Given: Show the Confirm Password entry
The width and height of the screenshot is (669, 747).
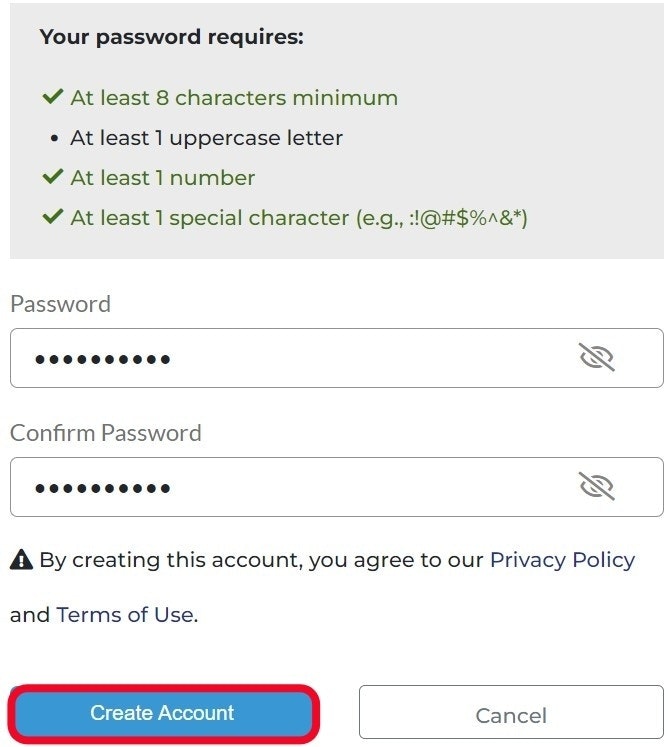Looking at the screenshot, I should pos(596,486).
